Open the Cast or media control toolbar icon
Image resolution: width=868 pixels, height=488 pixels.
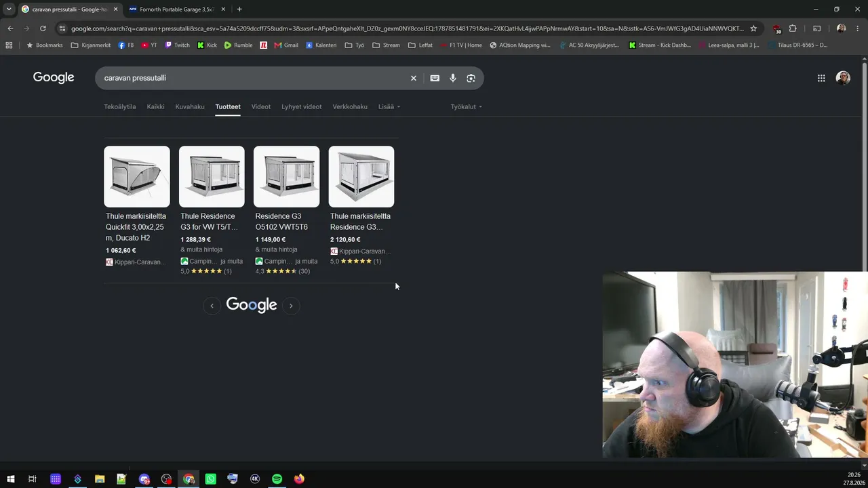(816, 28)
